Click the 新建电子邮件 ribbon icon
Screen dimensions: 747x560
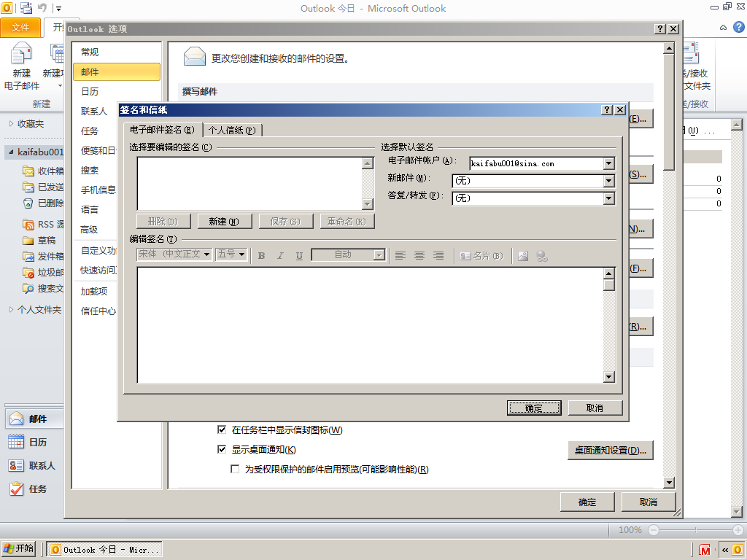(21, 66)
